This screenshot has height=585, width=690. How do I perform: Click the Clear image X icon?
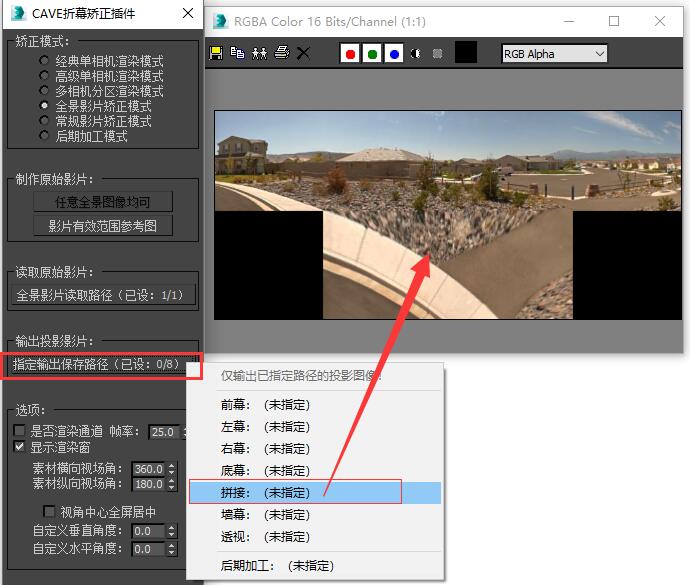[x=303, y=54]
